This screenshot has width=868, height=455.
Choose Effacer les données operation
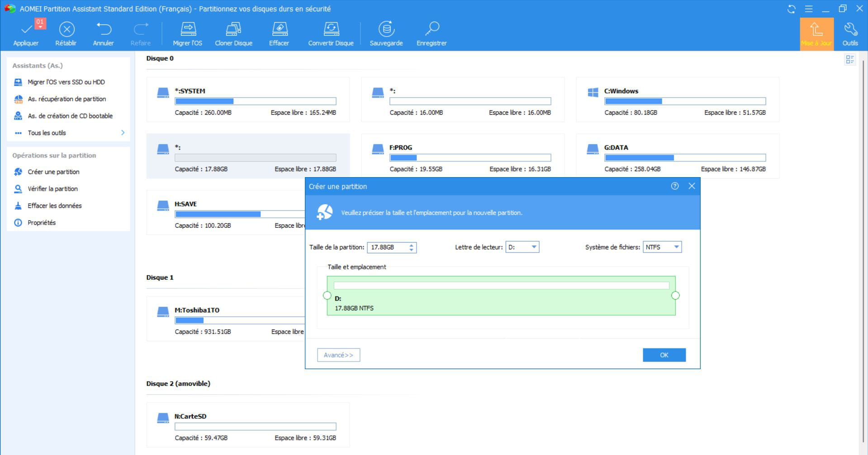click(x=54, y=206)
